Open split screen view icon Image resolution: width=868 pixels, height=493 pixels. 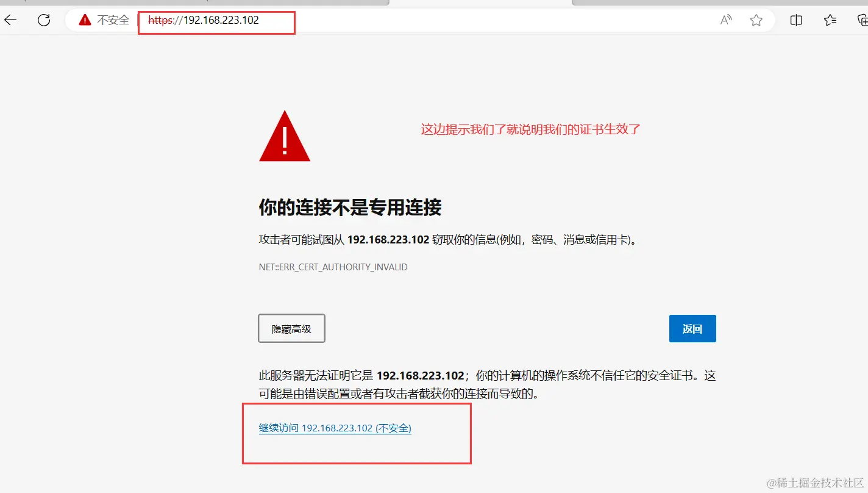(x=796, y=20)
